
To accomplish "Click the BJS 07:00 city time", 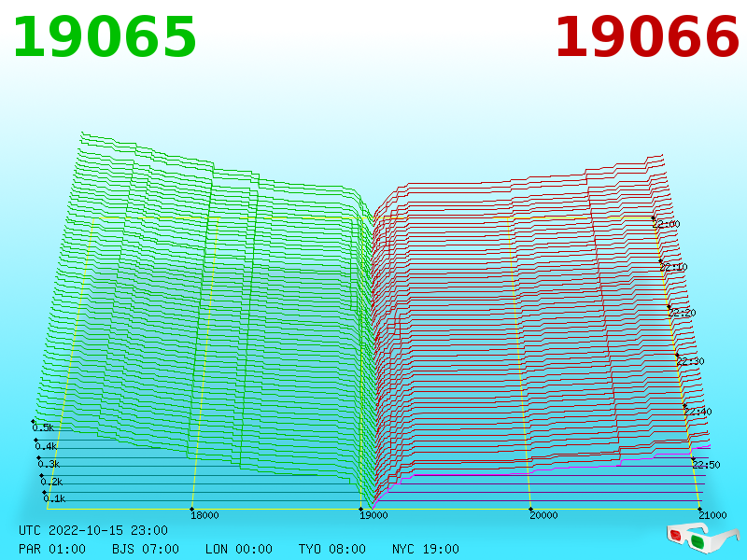I will point(146,549).
